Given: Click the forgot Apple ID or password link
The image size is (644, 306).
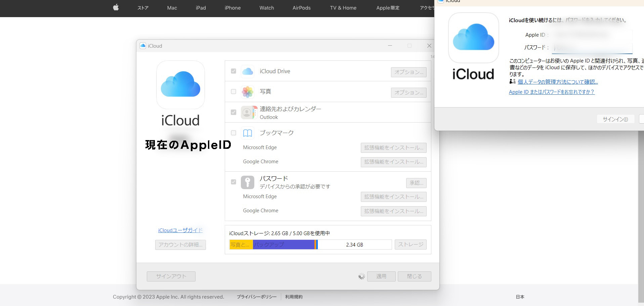Looking at the screenshot, I should click(552, 92).
